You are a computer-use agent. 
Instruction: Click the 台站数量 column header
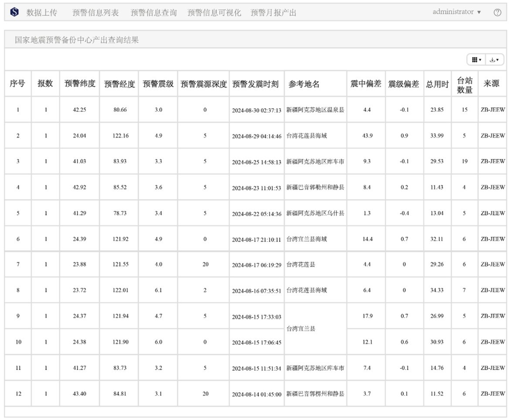tap(465, 84)
